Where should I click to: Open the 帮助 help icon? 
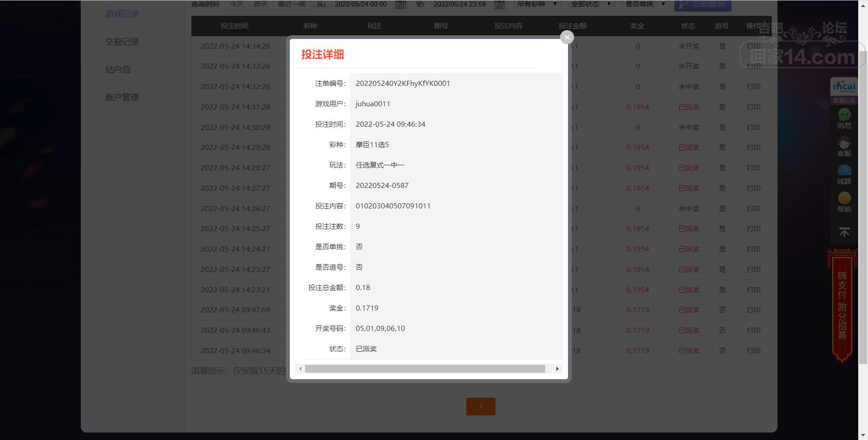844,202
